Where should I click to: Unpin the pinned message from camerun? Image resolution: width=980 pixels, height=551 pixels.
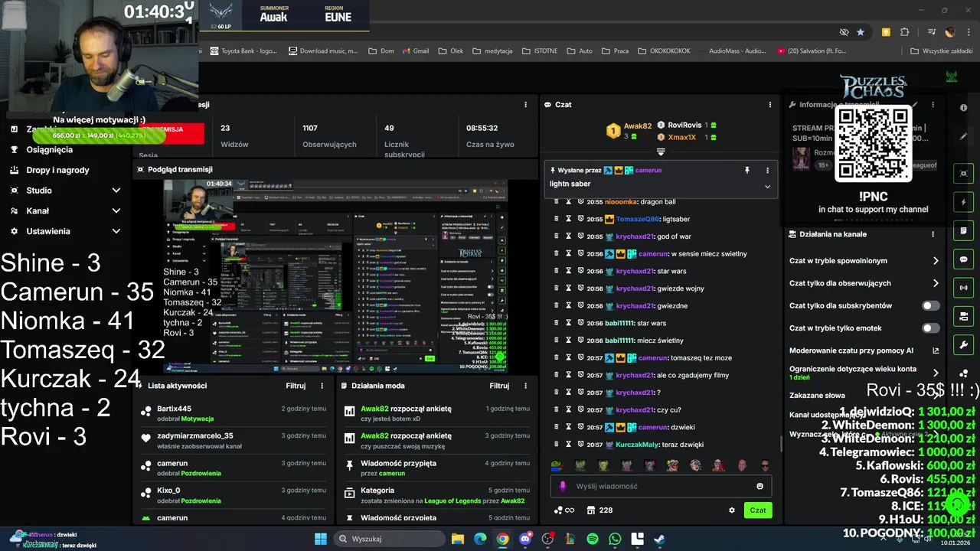[x=747, y=170]
